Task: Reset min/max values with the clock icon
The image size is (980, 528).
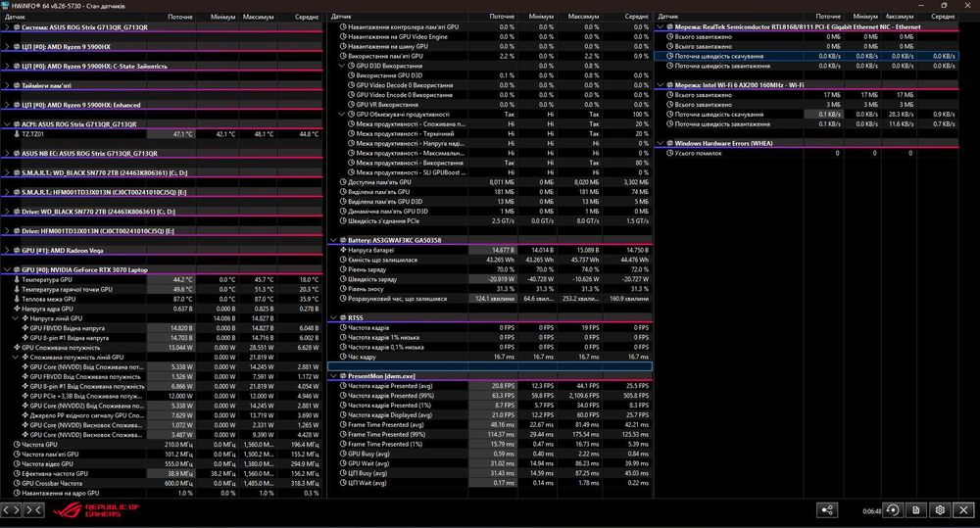Action: 893,510
